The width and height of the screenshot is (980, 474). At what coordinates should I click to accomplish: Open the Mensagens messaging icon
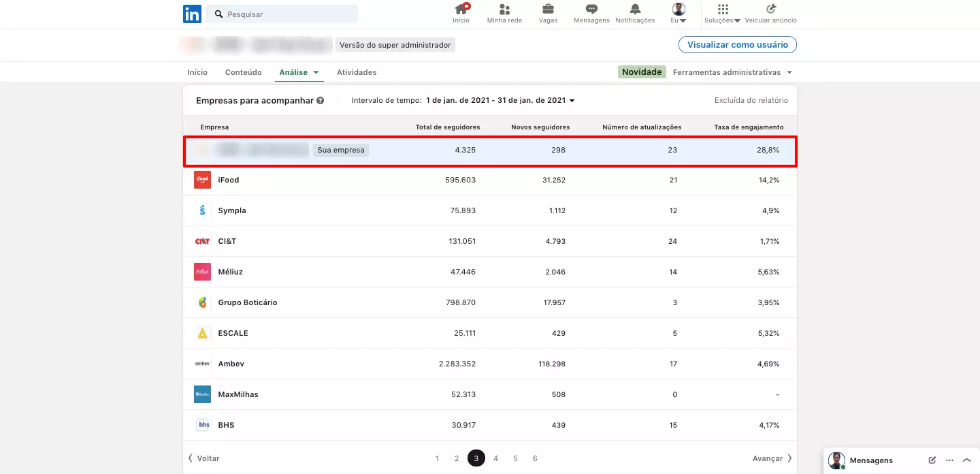(x=590, y=10)
